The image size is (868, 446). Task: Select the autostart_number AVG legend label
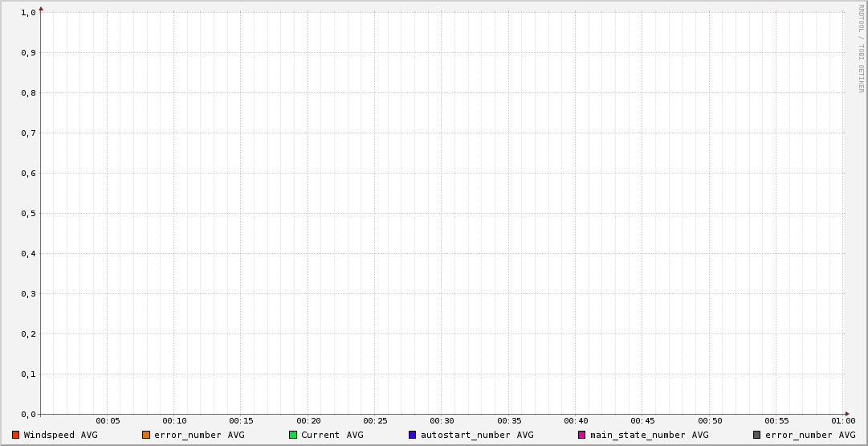pyautogui.click(x=477, y=435)
